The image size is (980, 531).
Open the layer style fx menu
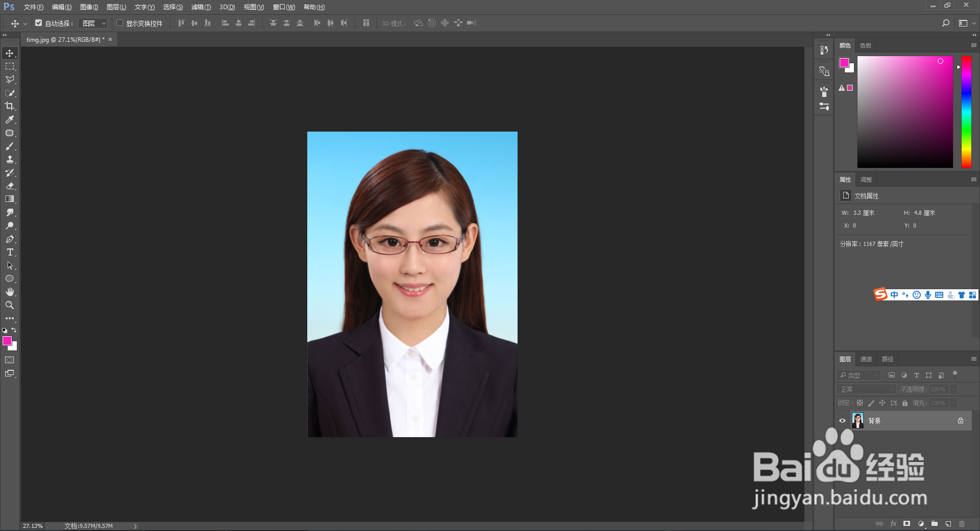[893, 524]
